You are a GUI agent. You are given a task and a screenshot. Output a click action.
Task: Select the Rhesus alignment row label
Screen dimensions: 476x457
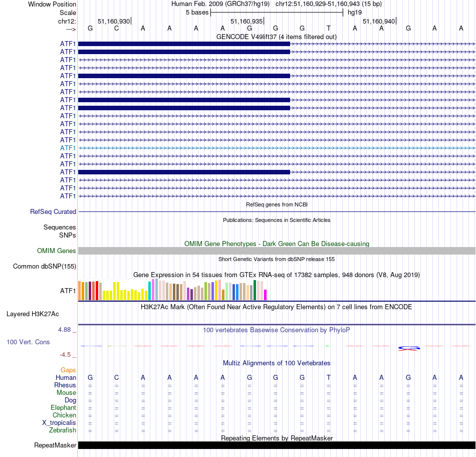pos(65,385)
